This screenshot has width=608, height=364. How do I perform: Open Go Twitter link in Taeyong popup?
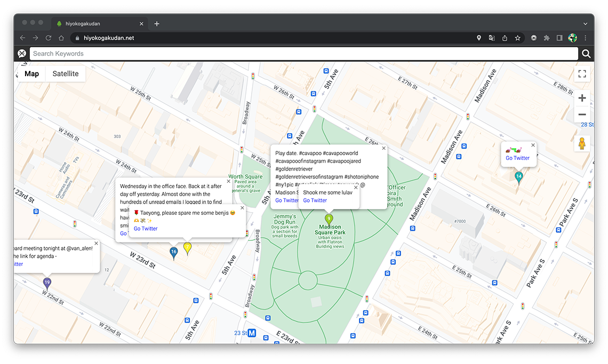(146, 229)
